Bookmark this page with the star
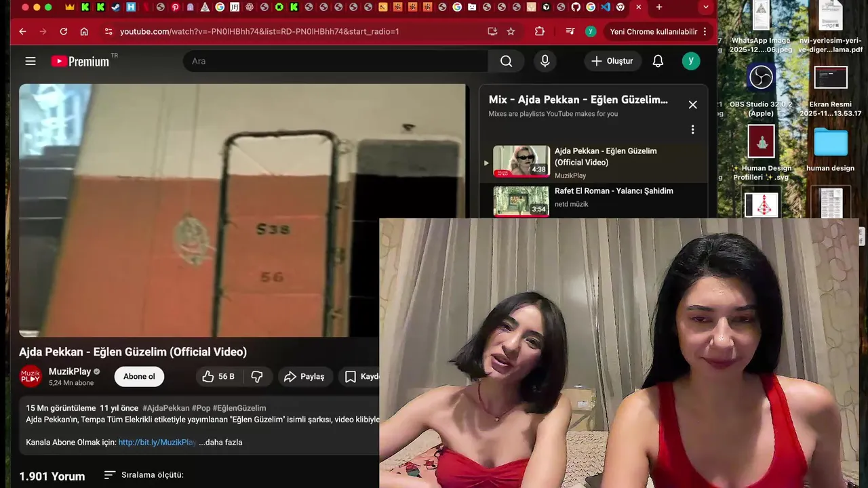The width and height of the screenshot is (868, 488). tap(511, 31)
